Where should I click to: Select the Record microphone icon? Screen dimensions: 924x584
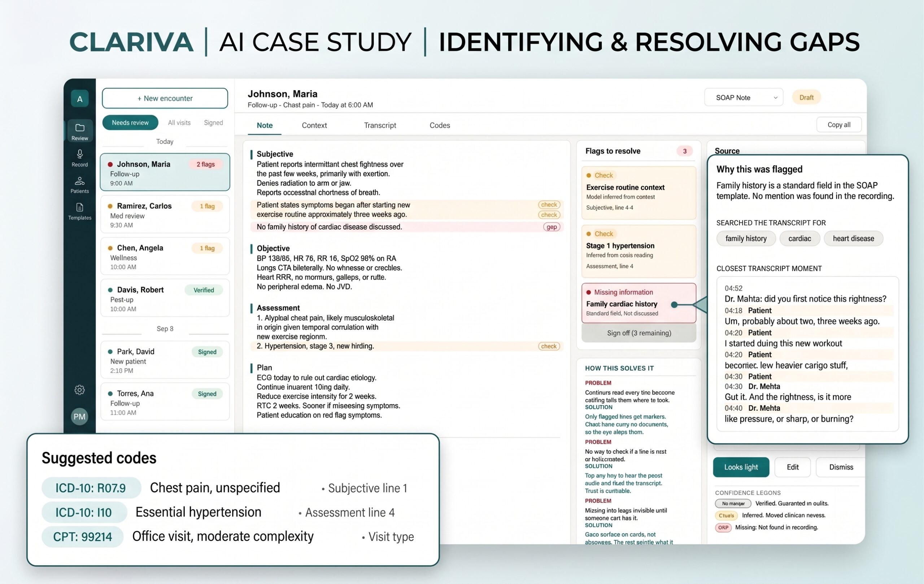(79, 158)
